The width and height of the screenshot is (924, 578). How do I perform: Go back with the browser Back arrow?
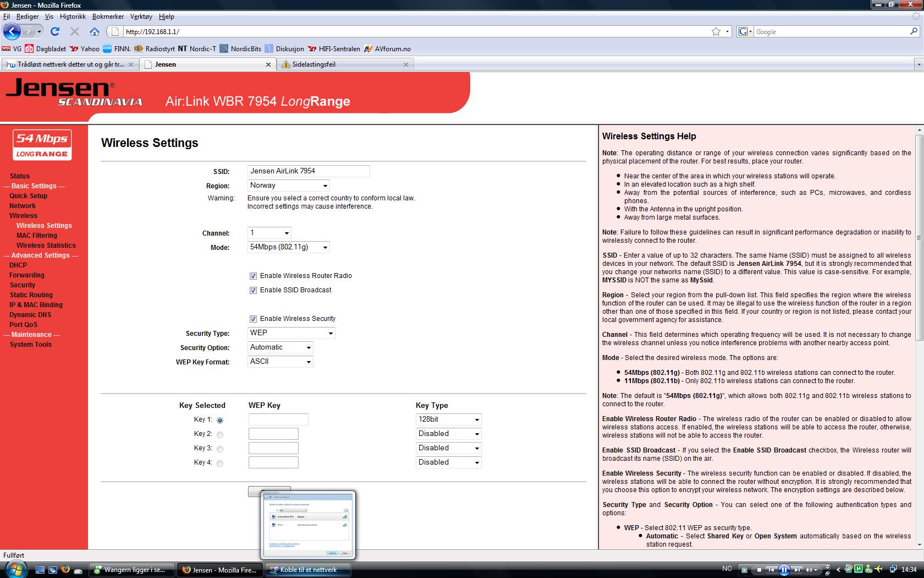pyautogui.click(x=12, y=31)
